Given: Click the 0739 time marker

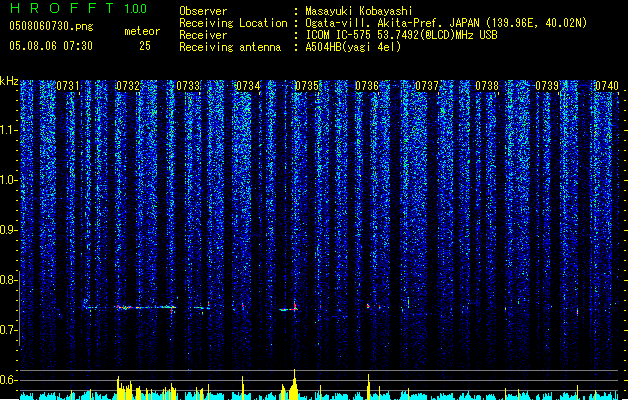Looking at the screenshot, I should [547, 86].
